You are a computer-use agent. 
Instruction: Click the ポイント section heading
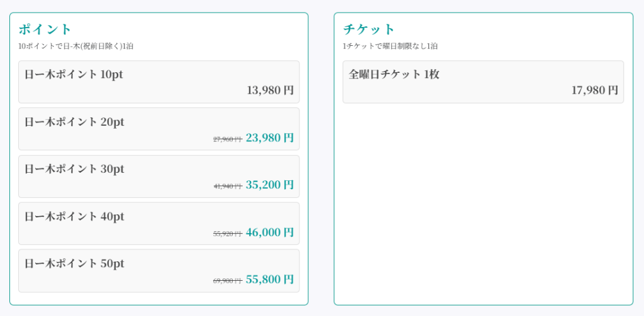coord(45,29)
